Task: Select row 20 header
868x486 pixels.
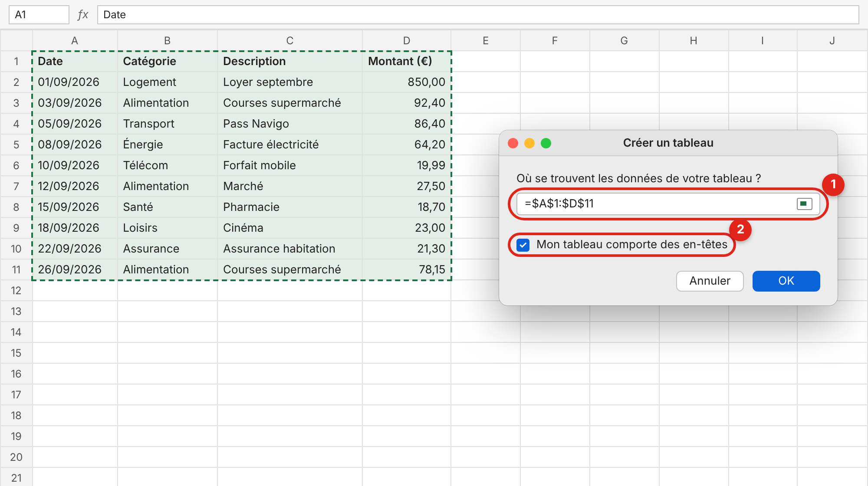Action: [x=16, y=457]
